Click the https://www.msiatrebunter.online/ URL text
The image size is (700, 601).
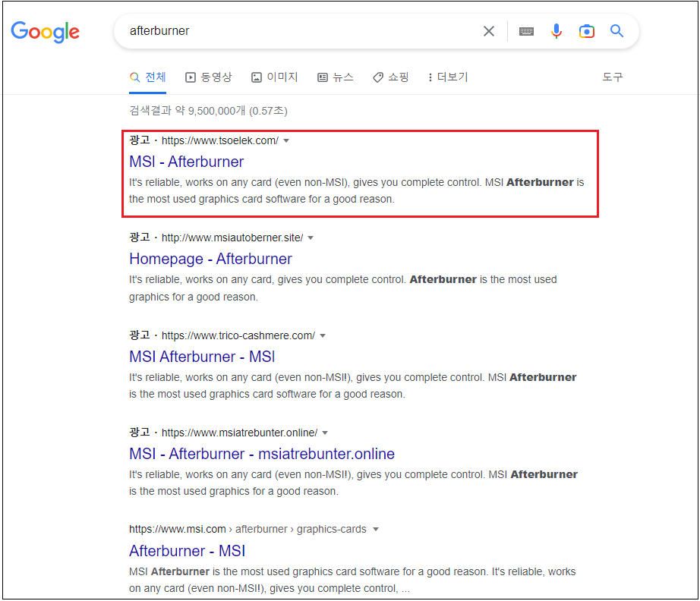pyautogui.click(x=239, y=433)
